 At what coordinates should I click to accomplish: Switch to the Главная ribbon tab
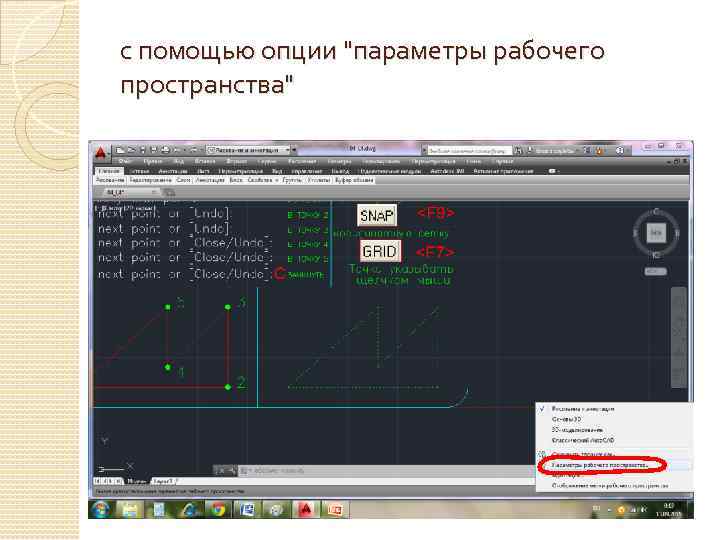(x=109, y=171)
